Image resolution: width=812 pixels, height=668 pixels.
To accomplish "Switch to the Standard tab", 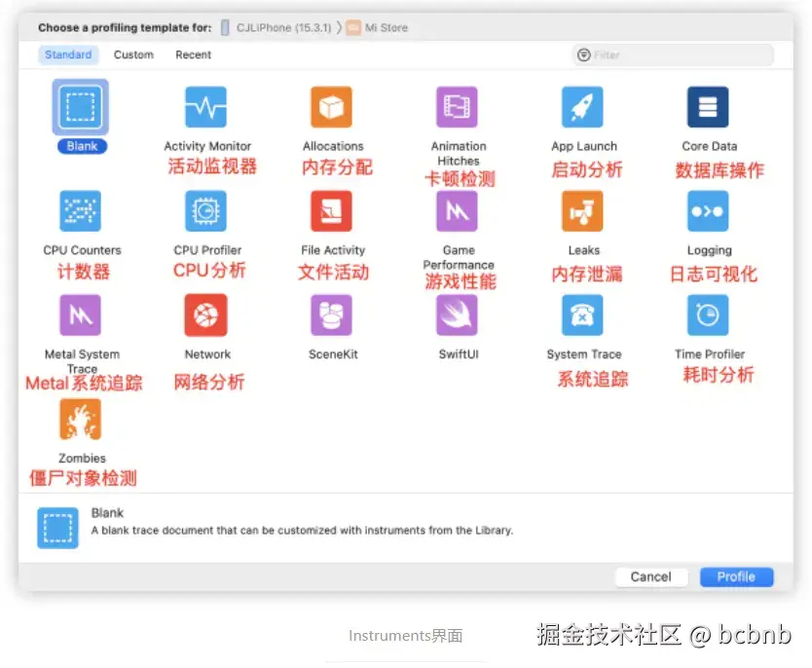I will (68, 55).
